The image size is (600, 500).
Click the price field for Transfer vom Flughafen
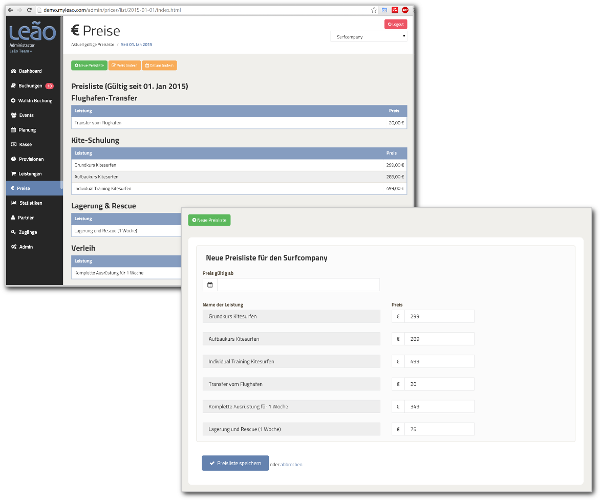439,383
